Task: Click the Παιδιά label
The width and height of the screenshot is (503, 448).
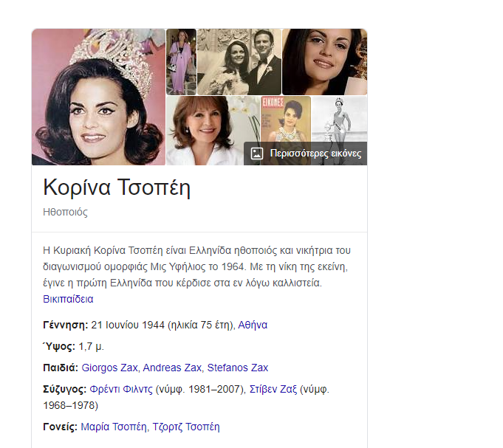Action: [x=61, y=368]
